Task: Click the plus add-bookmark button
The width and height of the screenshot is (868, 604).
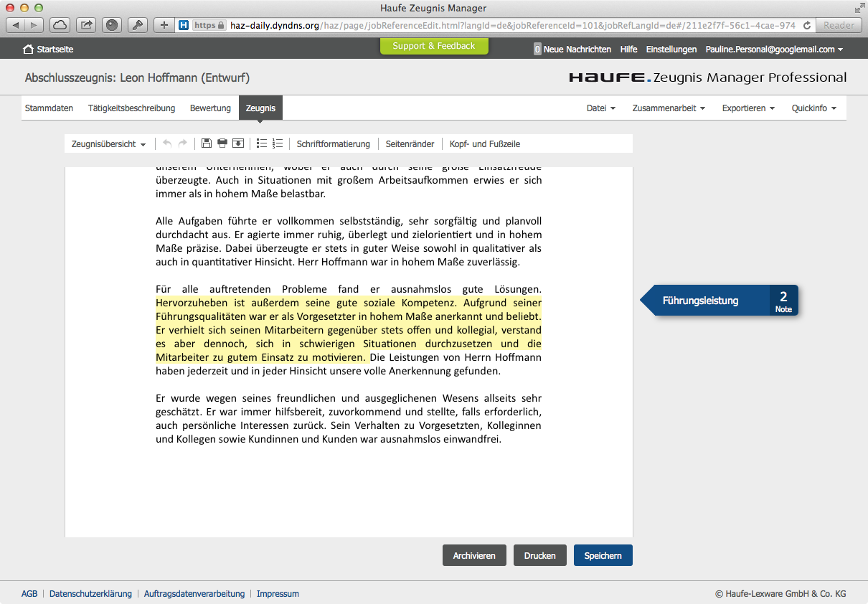Action: tap(164, 25)
